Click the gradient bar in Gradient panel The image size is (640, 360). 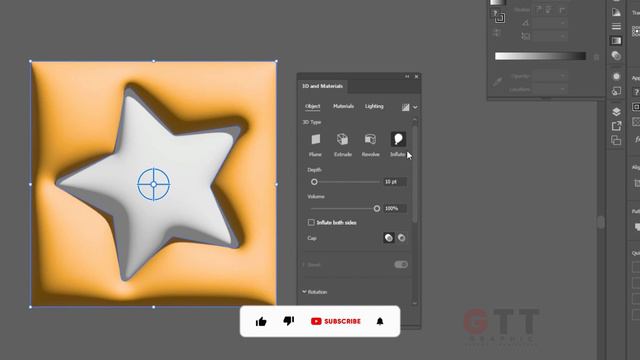click(x=540, y=56)
